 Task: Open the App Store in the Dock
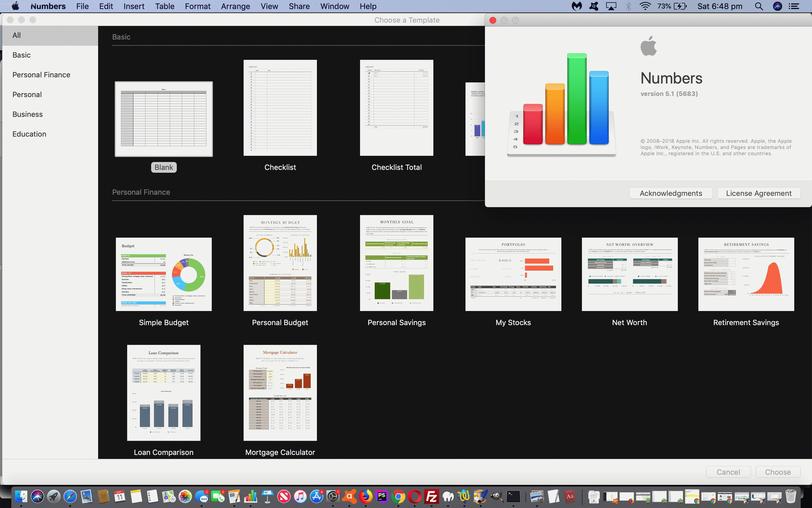pyautogui.click(x=316, y=497)
